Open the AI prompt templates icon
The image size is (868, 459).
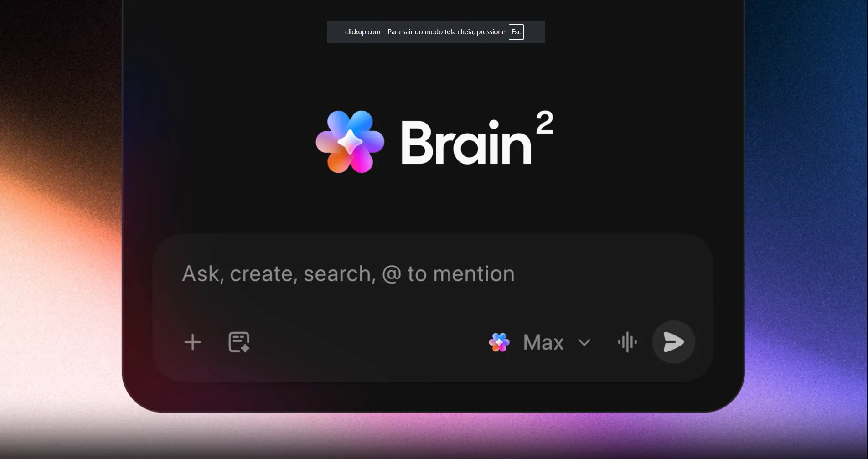coord(239,342)
